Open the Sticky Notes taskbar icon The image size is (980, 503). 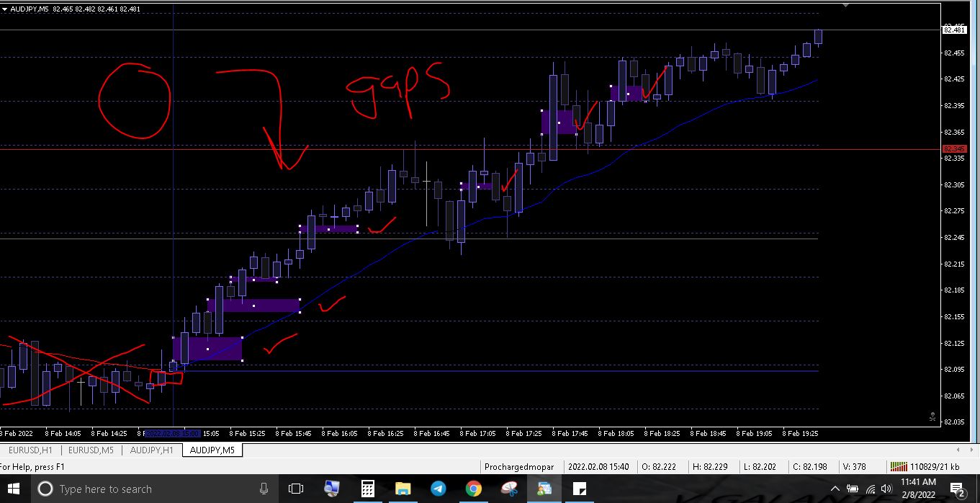579,489
